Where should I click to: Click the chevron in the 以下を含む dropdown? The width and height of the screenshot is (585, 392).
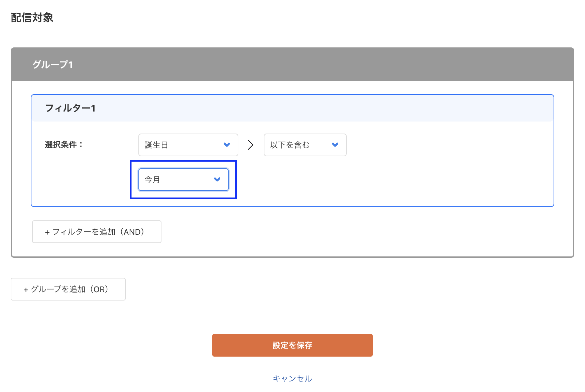click(335, 145)
